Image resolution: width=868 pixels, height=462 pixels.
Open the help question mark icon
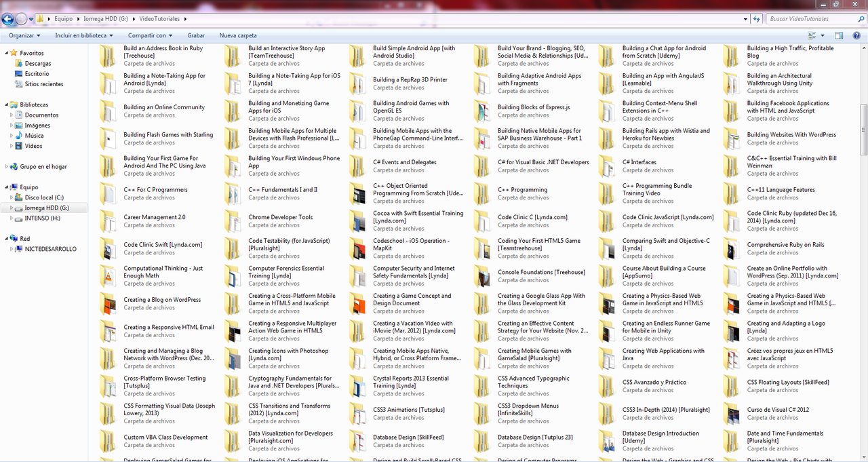(x=856, y=35)
